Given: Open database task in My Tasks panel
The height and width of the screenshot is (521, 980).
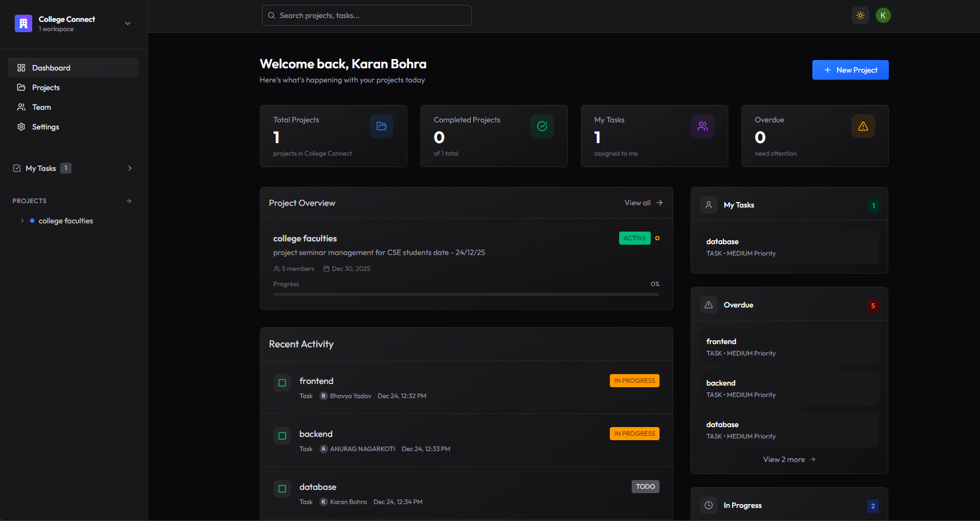Looking at the screenshot, I should [789, 247].
